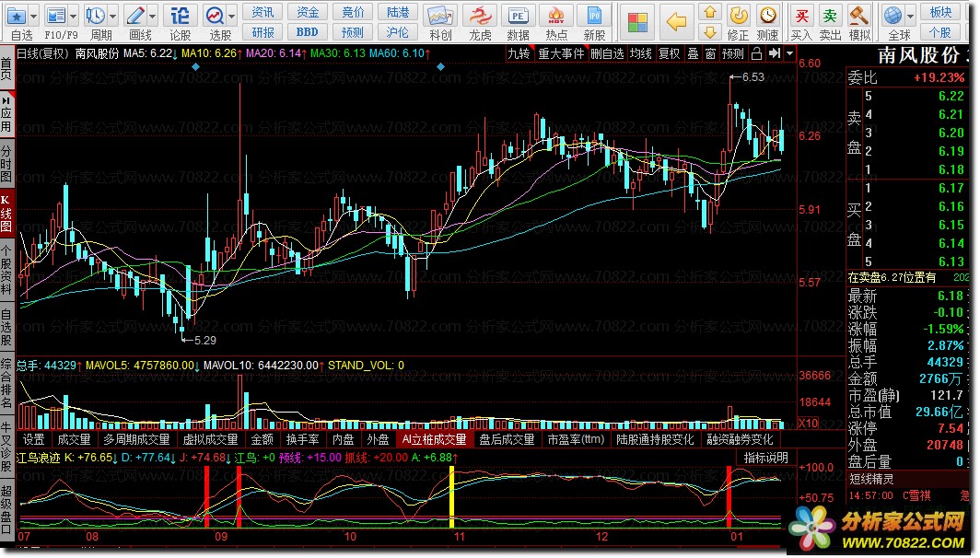The height and width of the screenshot is (558, 980).
Task: Open the 个股资料 sidebar tab
Action: pyautogui.click(x=6, y=271)
